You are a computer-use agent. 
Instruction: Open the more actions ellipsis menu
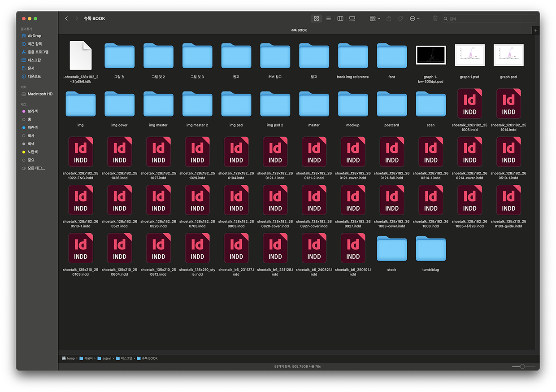(415, 18)
